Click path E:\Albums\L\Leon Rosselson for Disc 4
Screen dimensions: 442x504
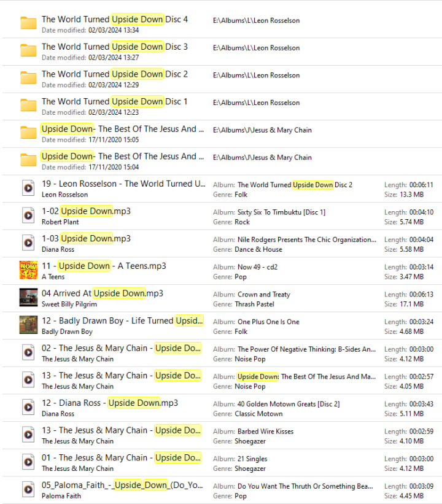click(256, 21)
